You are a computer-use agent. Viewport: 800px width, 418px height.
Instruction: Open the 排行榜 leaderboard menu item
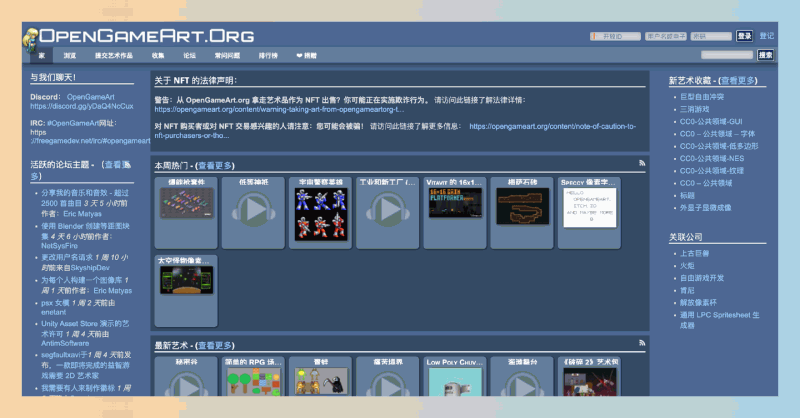(268, 56)
